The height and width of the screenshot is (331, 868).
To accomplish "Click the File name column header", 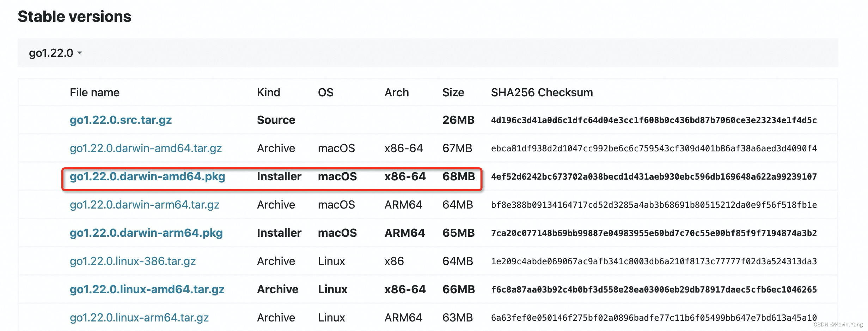I will tap(94, 92).
